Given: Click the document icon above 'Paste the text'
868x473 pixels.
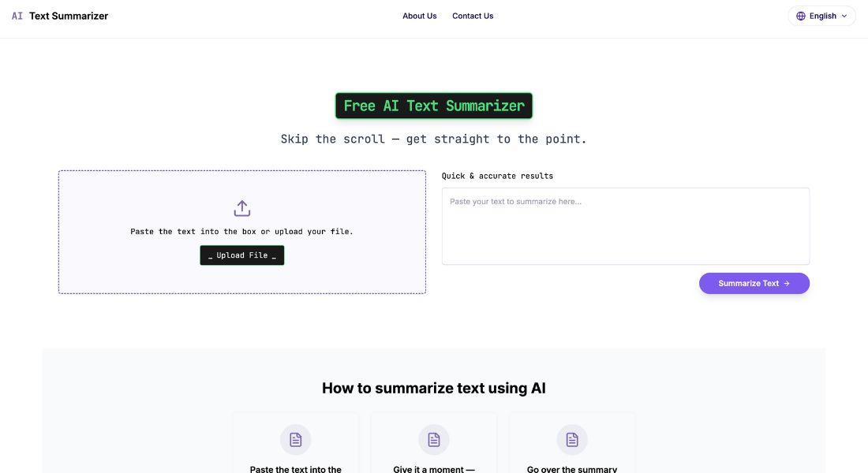Looking at the screenshot, I should click(x=296, y=440).
